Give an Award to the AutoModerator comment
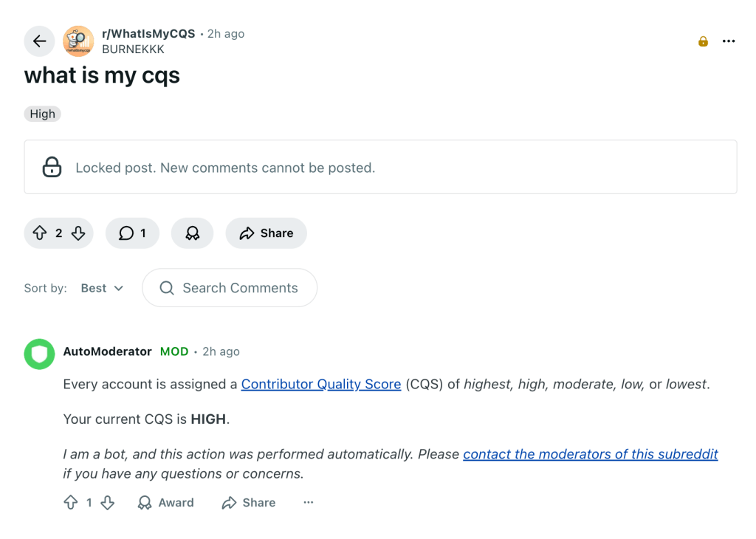This screenshot has height=539, width=756. 165,502
